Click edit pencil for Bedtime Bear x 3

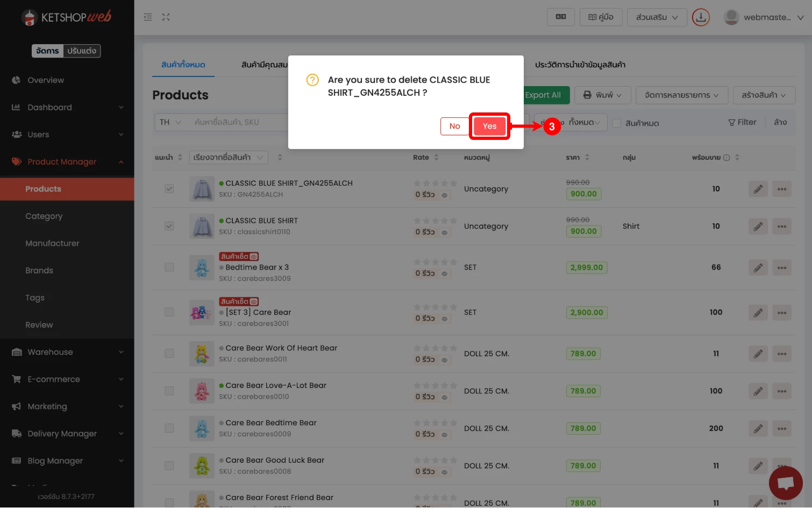pyautogui.click(x=758, y=267)
